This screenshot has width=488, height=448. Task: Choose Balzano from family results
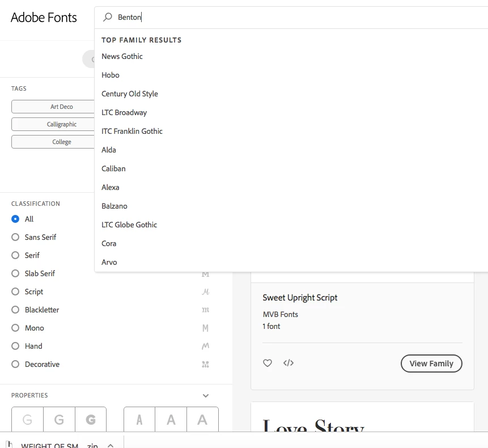[x=114, y=206]
